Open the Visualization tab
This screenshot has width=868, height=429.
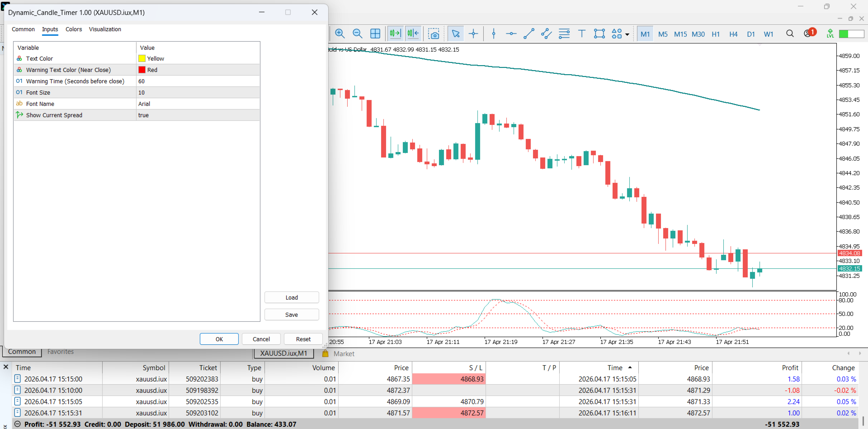(105, 29)
